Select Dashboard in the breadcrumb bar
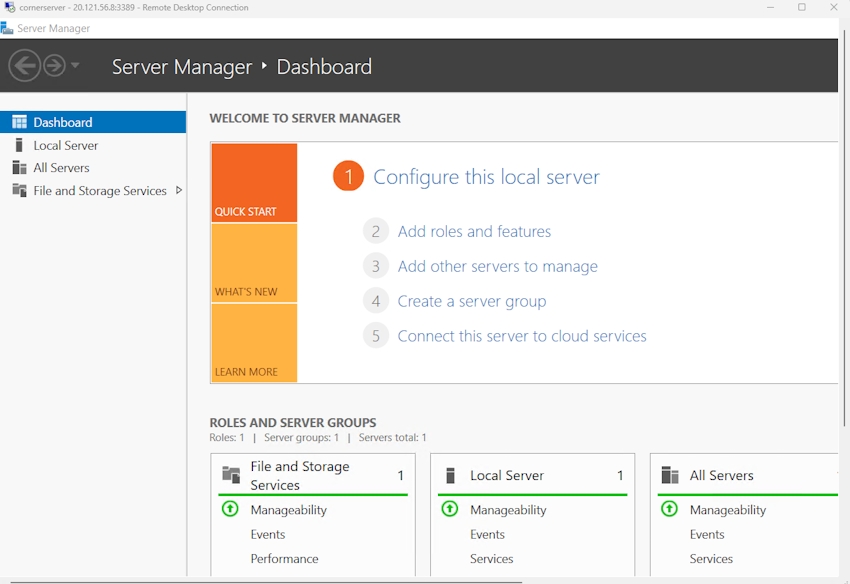This screenshot has width=850, height=584. [324, 66]
